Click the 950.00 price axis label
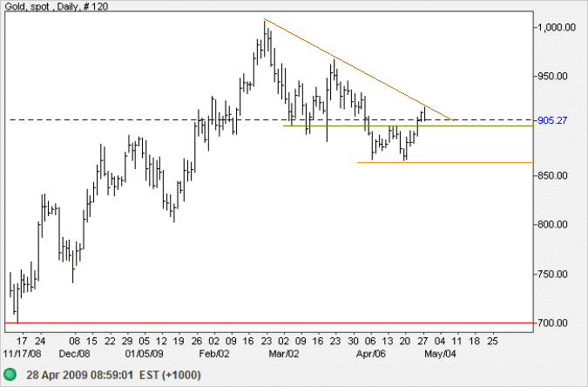This screenshot has width=588, height=387. (x=552, y=76)
